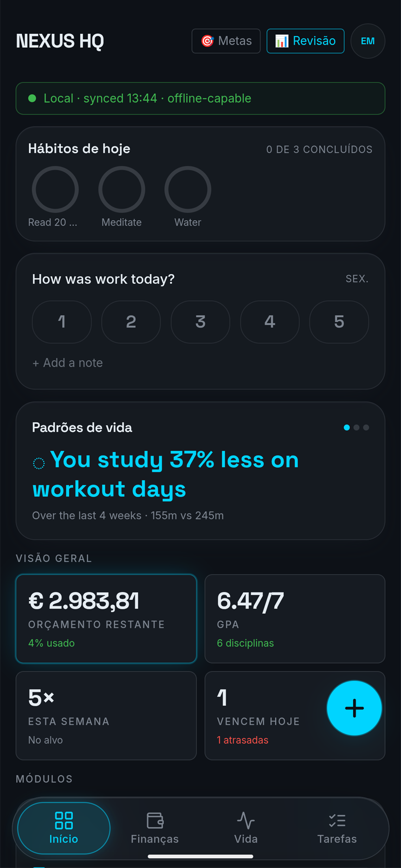Viewport: 401px width, 868px height.
Task: Click the target icon in Metas
Action: coord(207,41)
